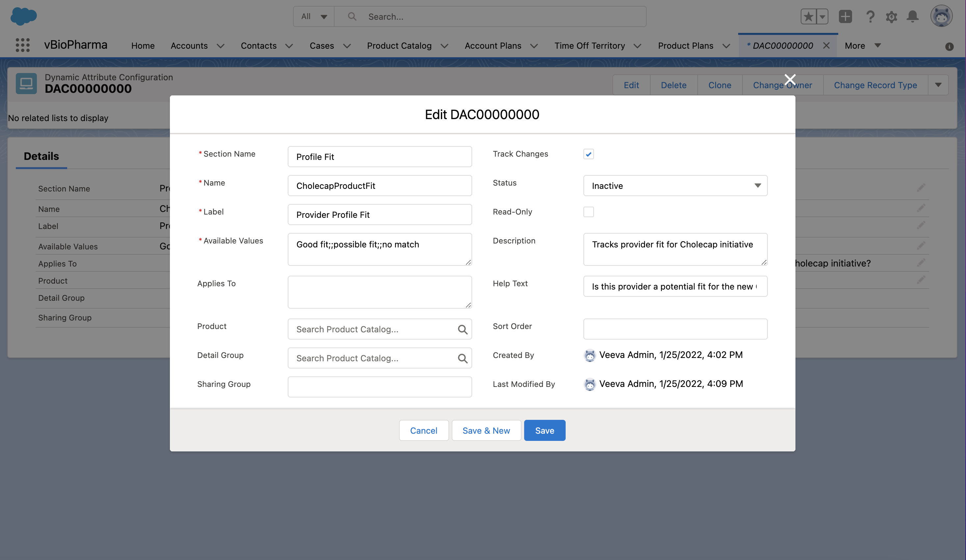The height and width of the screenshot is (560, 966).
Task: Open the notifications bell
Action: pos(912,16)
